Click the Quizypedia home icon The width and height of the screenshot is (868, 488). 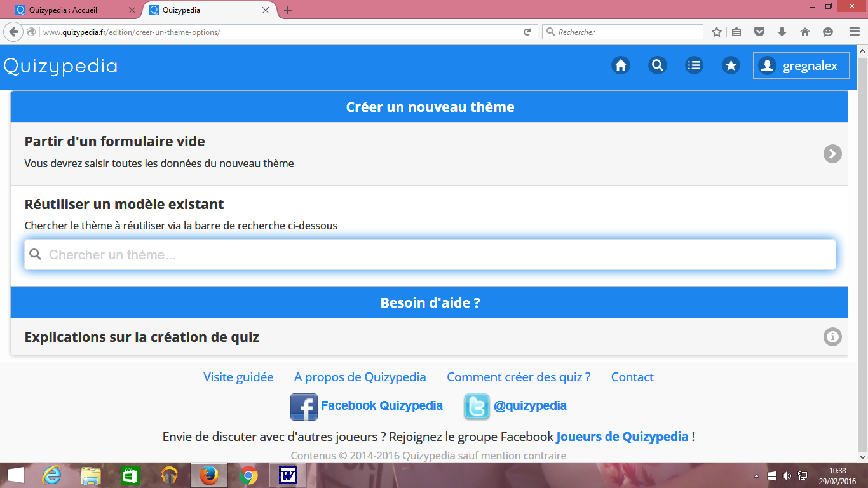tap(620, 65)
